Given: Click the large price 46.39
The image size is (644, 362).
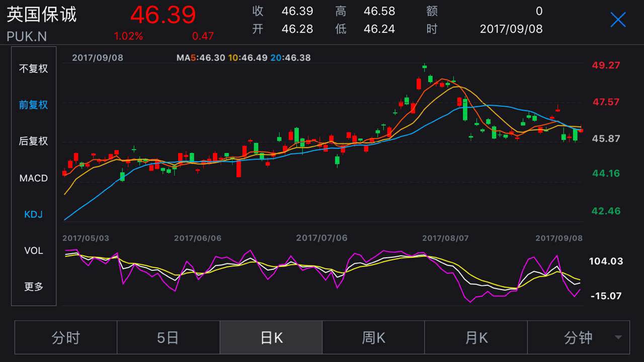Looking at the screenshot, I should click(163, 15).
